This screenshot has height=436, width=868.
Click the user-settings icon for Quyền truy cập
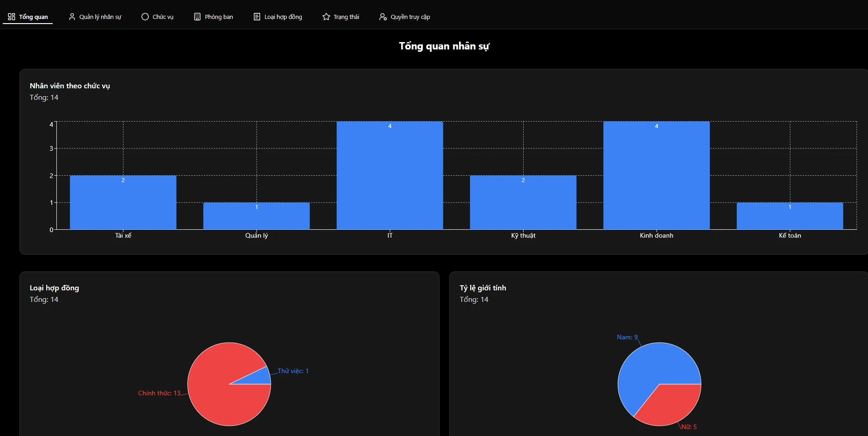(x=383, y=17)
